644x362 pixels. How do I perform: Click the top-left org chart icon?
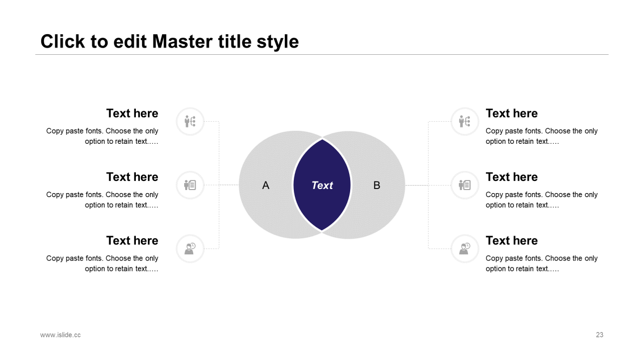[x=190, y=121]
